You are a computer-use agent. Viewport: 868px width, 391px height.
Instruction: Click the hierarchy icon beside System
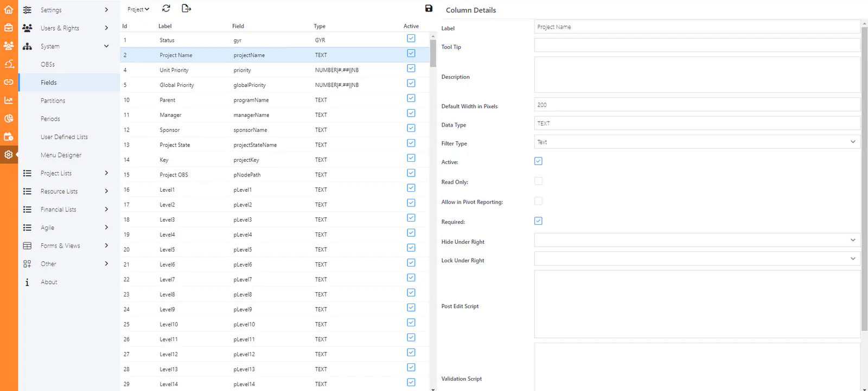[x=27, y=46]
